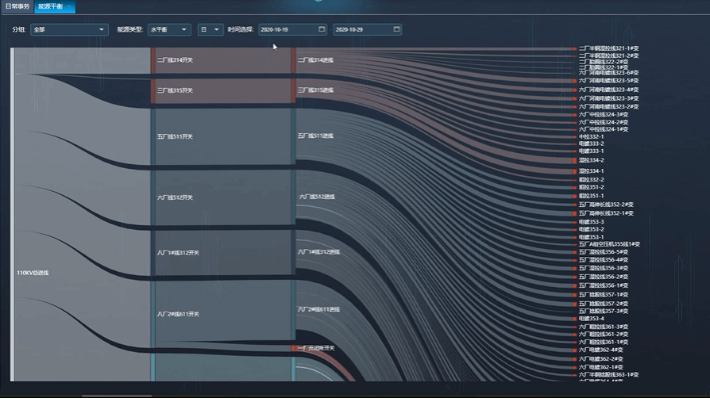The height and width of the screenshot is (399, 710).
Task: Click the 353-2 end node label
Action: [x=591, y=230]
